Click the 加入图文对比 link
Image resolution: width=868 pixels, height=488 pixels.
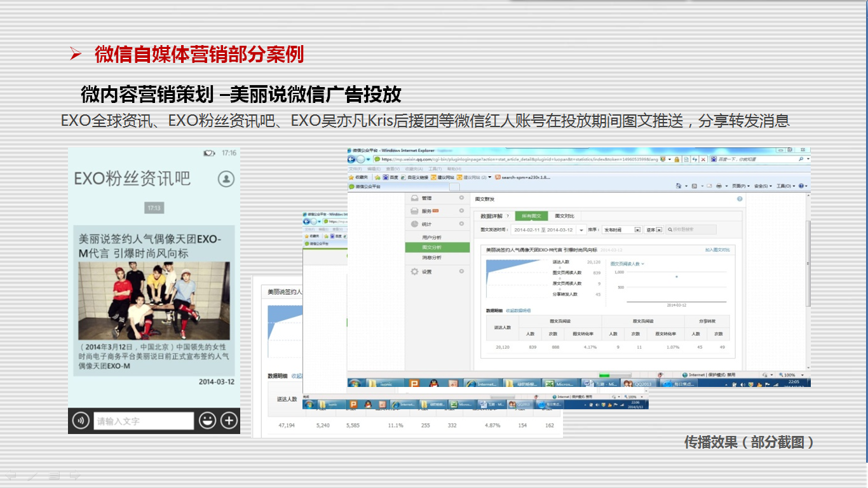pos(717,250)
